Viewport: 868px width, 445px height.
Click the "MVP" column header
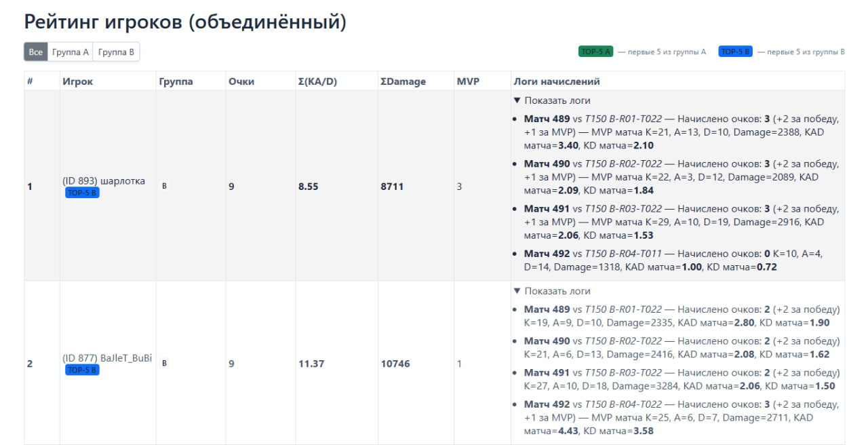(x=468, y=81)
